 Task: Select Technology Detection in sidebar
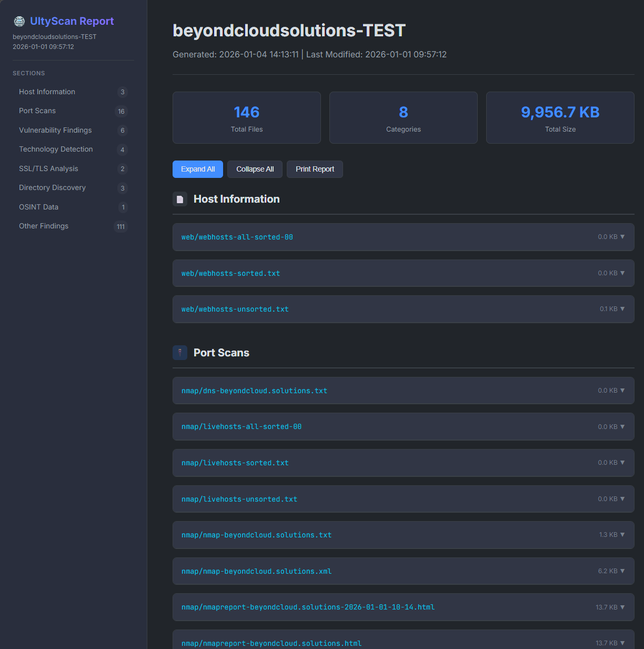(x=56, y=149)
